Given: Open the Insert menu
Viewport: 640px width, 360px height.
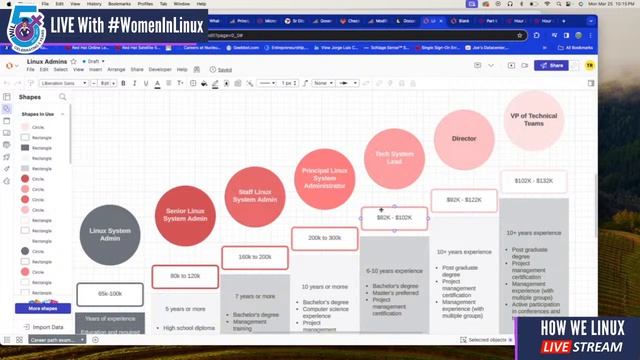Looking at the screenshot, I should pyautogui.click(x=96, y=70).
